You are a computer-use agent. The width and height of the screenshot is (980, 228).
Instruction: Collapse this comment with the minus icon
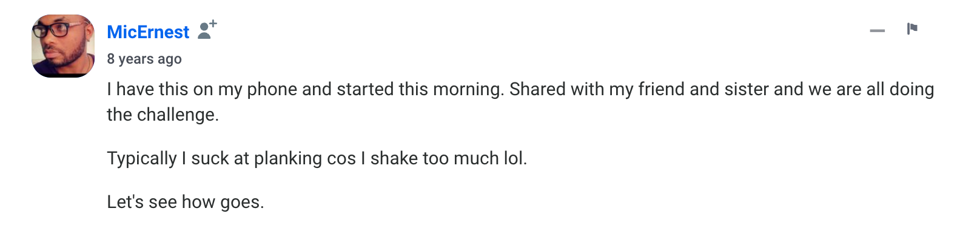coord(877,30)
